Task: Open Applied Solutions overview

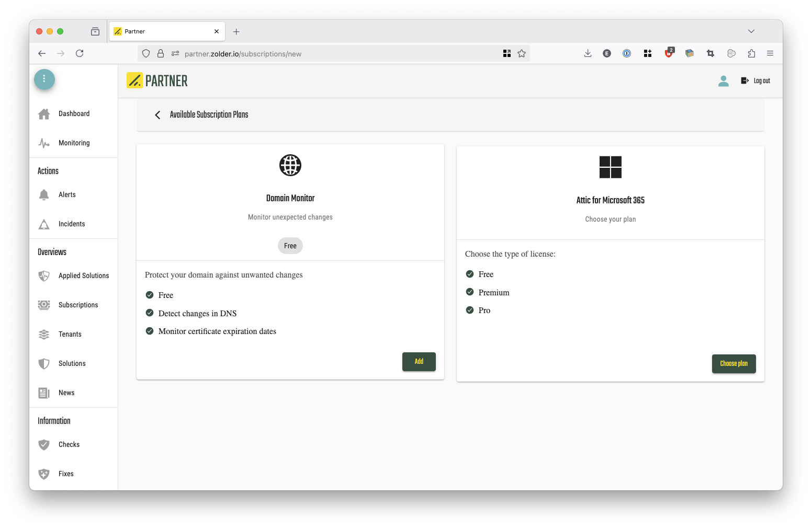Action: [84, 276]
